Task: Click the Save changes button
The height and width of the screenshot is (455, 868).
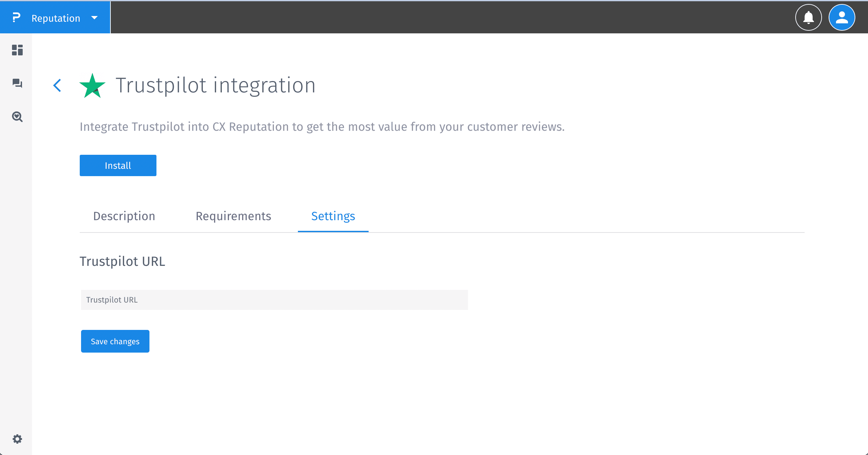Action: (115, 341)
